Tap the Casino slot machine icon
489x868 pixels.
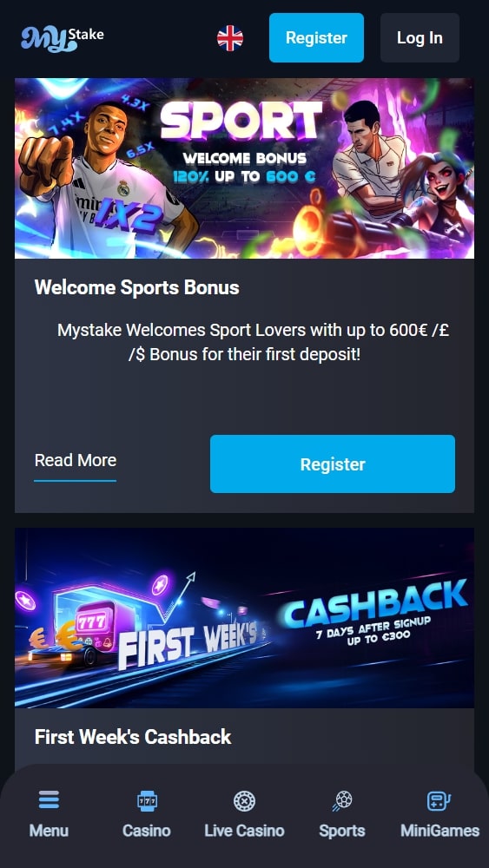pyautogui.click(x=147, y=801)
